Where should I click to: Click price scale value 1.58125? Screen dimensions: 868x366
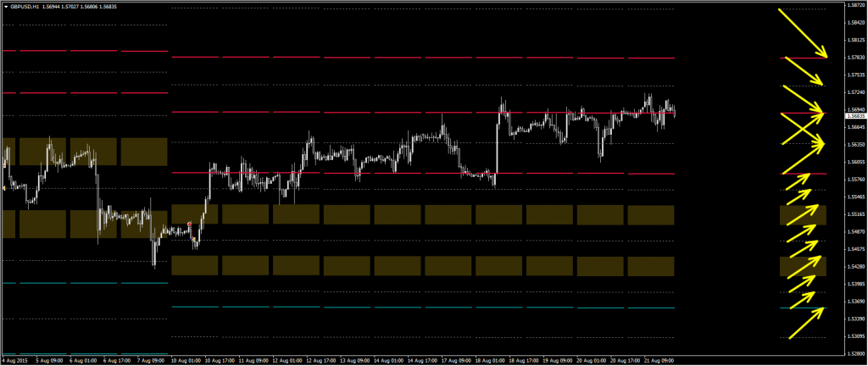856,40
